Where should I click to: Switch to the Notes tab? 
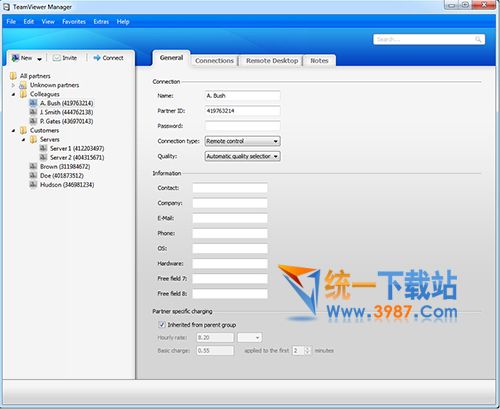coord(319,61)
